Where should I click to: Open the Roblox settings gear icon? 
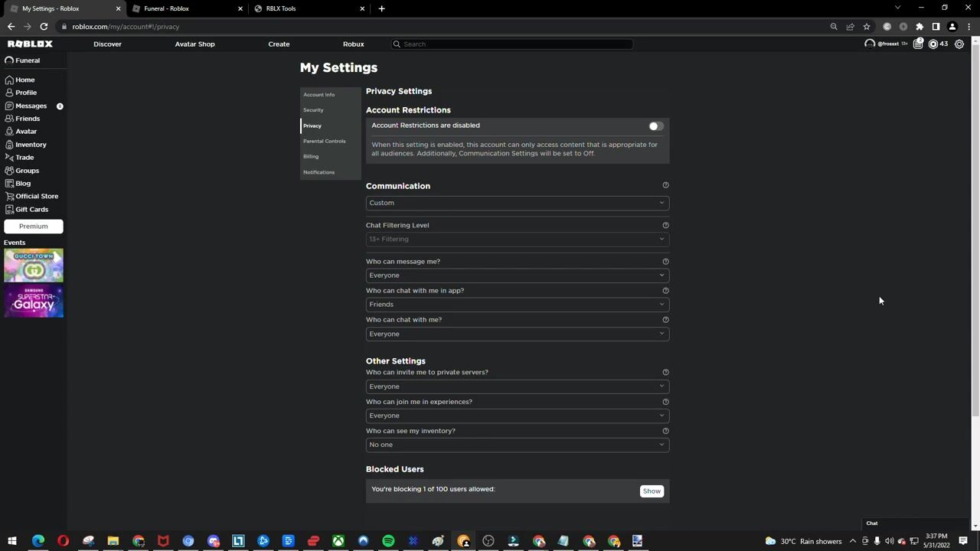click(x=959, y=44)
